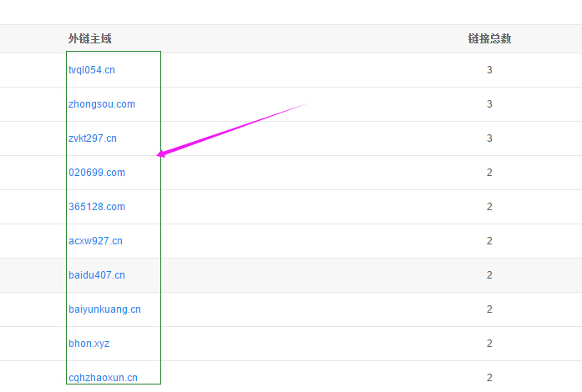Select the link count in acxw927.cn row
Image resolution: width=582 pixels, height=392 pixels.
point(489,241)
